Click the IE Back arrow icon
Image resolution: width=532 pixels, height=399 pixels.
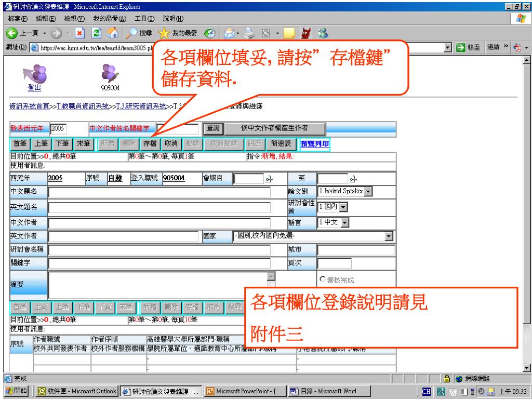point(12,33)
